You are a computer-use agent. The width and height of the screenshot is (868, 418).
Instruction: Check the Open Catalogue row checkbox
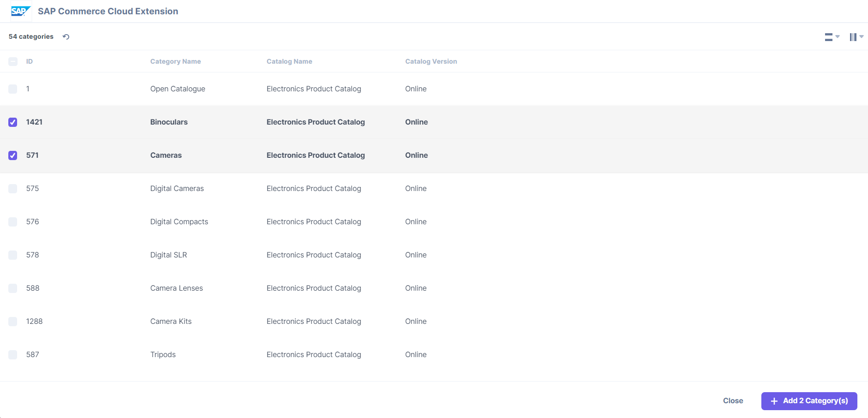pyautogui.click(x=13, y=89)
